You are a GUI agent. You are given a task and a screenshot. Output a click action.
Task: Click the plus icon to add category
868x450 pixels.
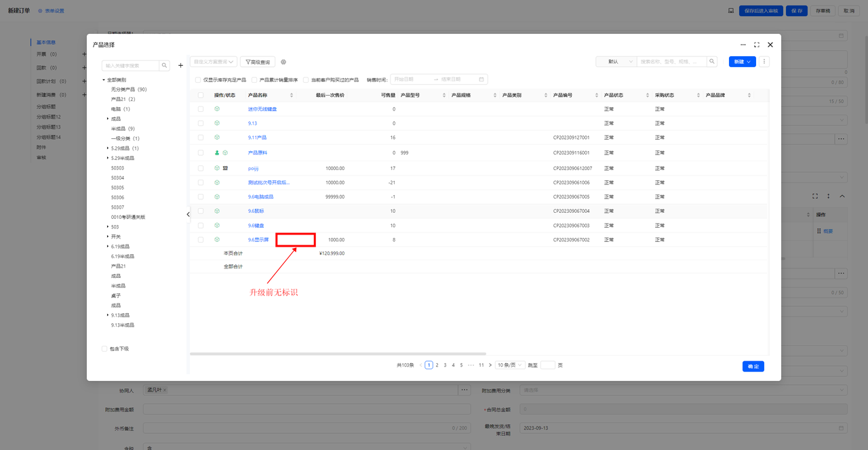click(180, 66)
